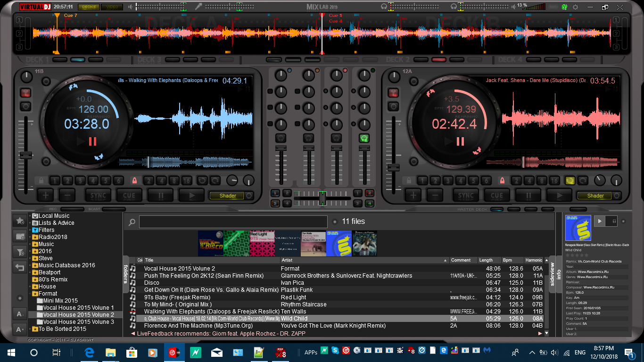
Task: Click the red record-style button on left deck
Action: 25,92
